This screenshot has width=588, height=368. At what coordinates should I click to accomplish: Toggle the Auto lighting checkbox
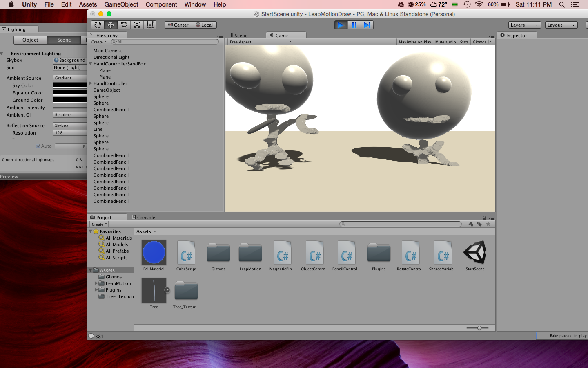click(38, 146)
